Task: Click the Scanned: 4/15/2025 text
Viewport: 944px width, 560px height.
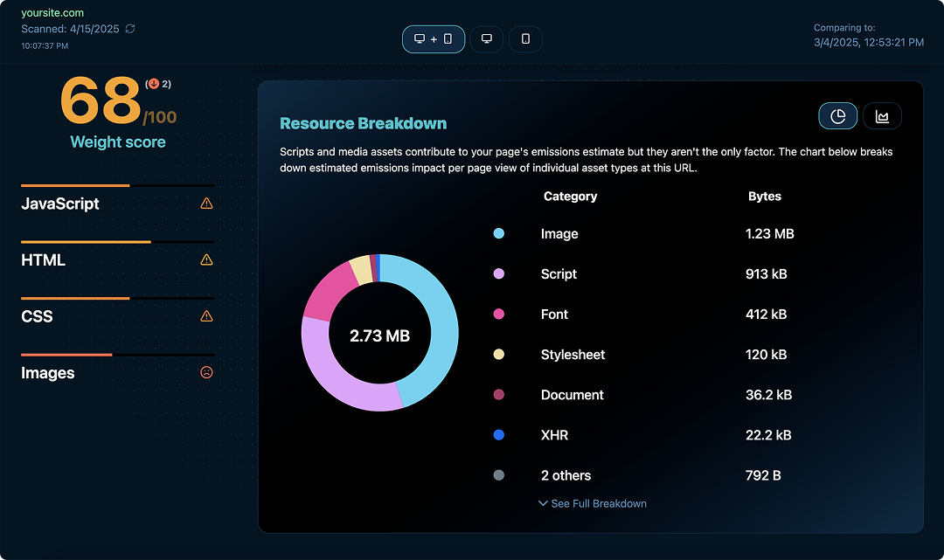Action: 70,29
